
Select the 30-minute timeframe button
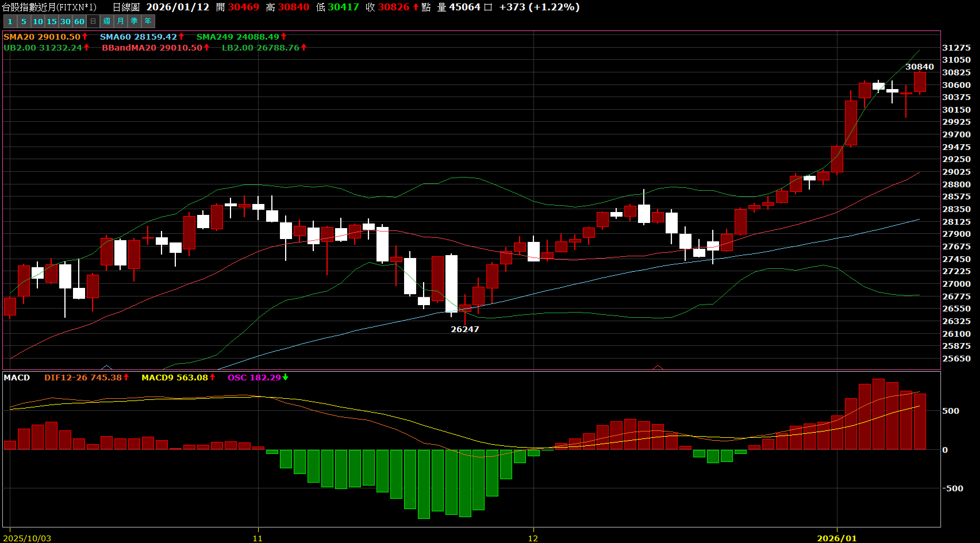click(66, 21)
